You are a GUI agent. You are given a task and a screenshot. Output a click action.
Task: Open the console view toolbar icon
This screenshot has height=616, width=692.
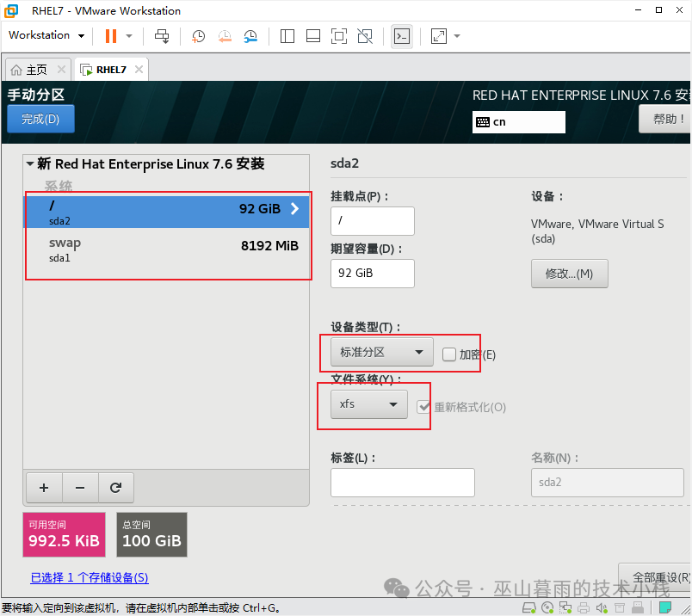coord(401,36)
